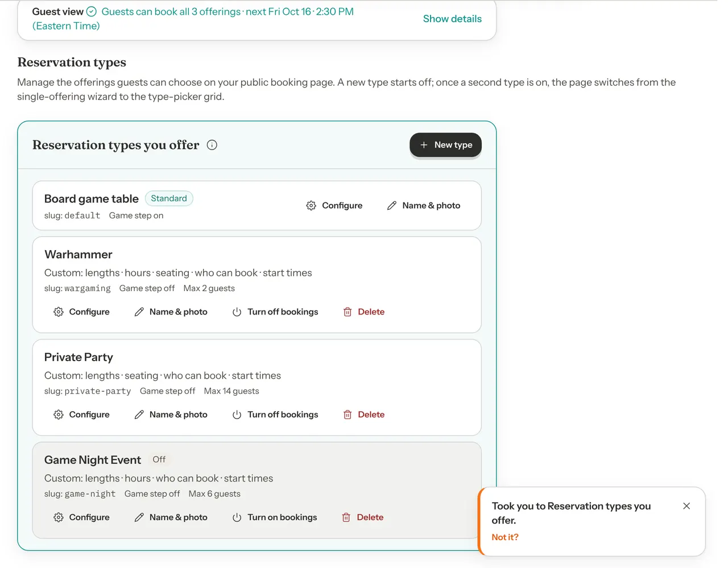Click the Private Party card title
The image size is (728, 568).
(x=78, y=357)
